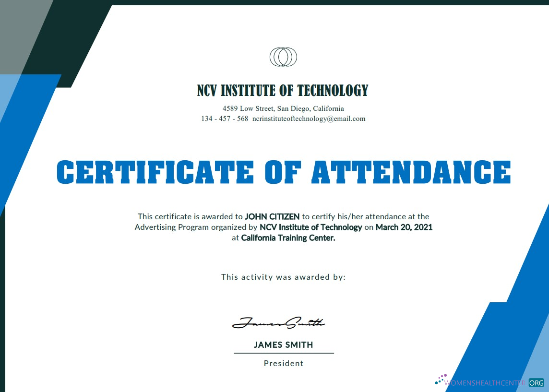The height and width of the screenshot is (392, 549).
Task: Click the President title below the signature
Action: (x=283, y=363)
